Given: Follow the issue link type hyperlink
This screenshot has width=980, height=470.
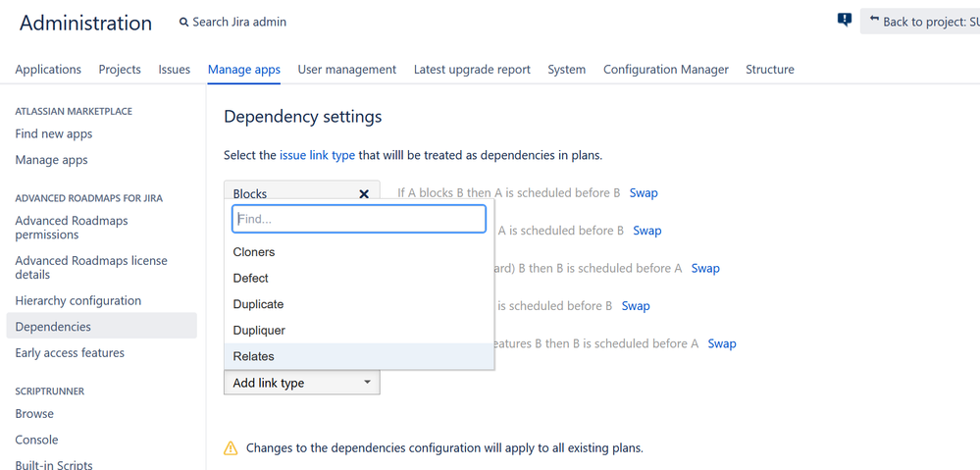Looking at the screenshot, I should [x=317, y=156].
